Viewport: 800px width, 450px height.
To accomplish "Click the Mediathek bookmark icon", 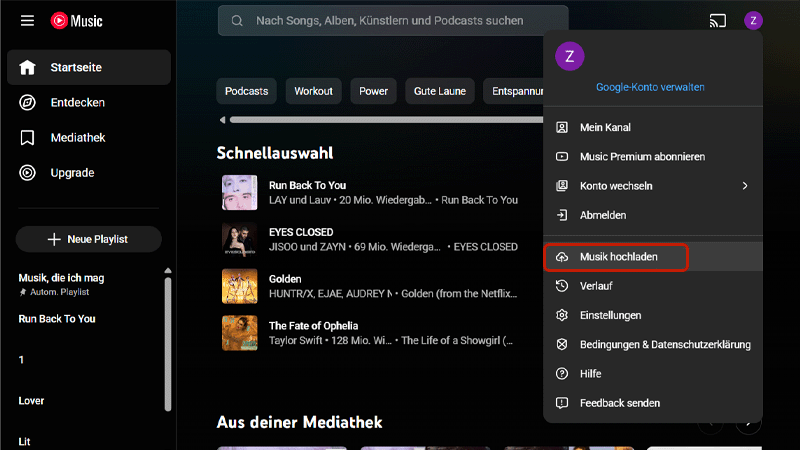I will [x=27, y=138].
